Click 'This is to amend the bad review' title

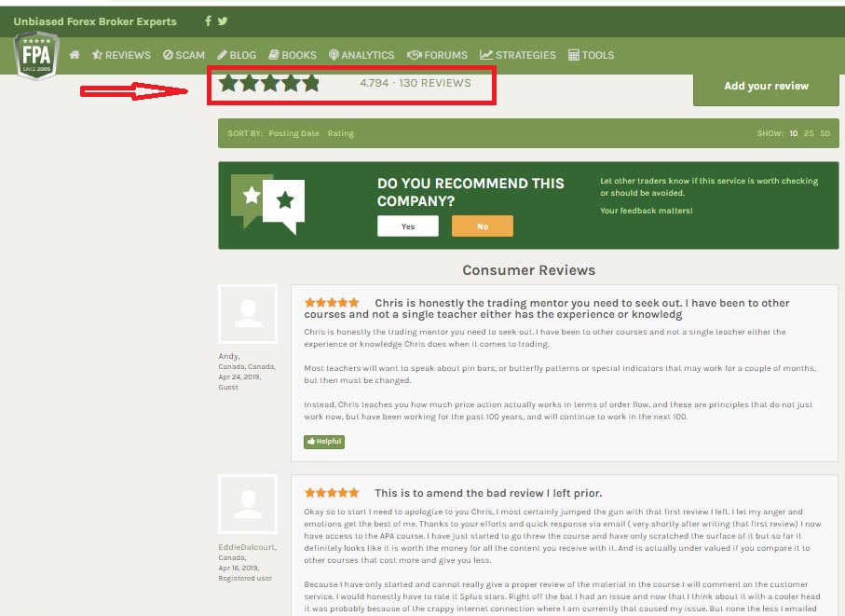[x=488, y=493]
